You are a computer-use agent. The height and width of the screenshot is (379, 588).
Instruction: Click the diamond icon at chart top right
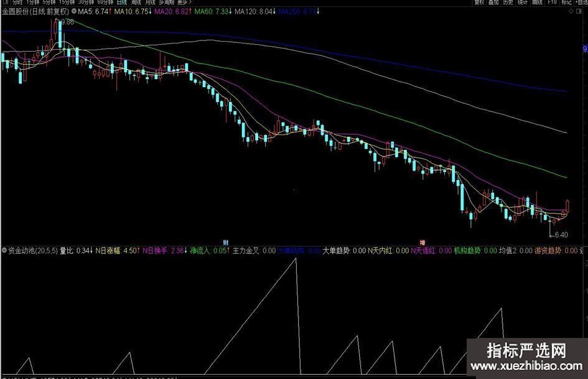(x=571, y=11)
